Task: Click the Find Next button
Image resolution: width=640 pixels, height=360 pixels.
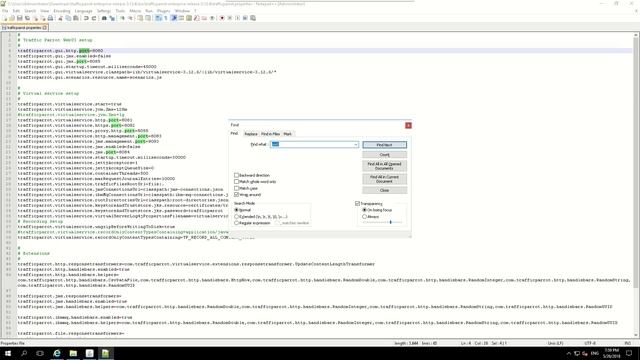Action: [384, 145]
